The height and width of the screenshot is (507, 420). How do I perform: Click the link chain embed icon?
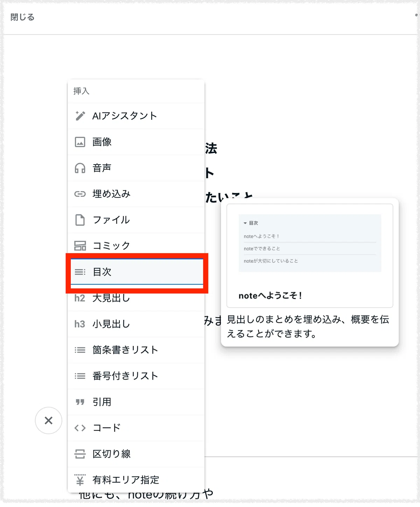tap(80, 194)
